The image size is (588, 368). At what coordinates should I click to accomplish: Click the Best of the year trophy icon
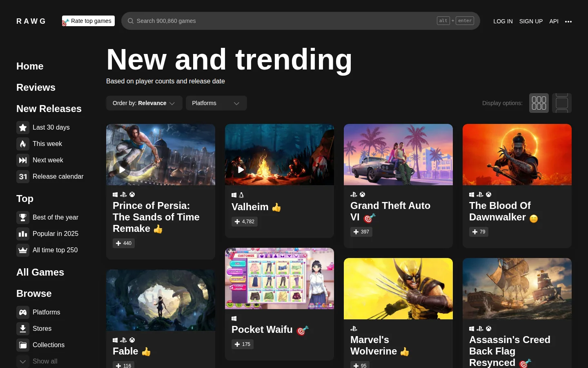pos(23,218)
